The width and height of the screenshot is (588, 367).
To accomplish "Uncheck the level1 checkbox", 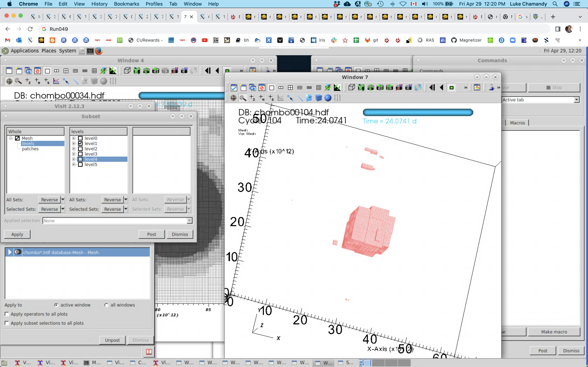I will 80,143.
